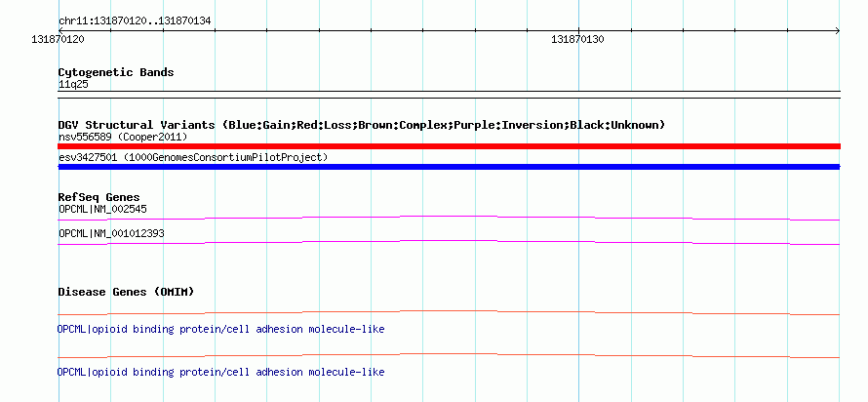
Task: Click the red nsv556589 loss variant bar
Action: coord(449,146)
